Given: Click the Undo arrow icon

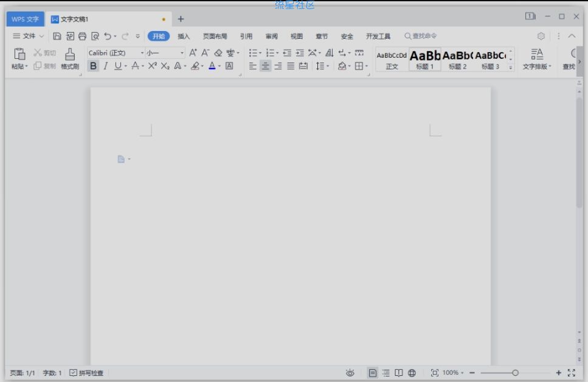Looking at the screenshot, I should pos(108,36).
